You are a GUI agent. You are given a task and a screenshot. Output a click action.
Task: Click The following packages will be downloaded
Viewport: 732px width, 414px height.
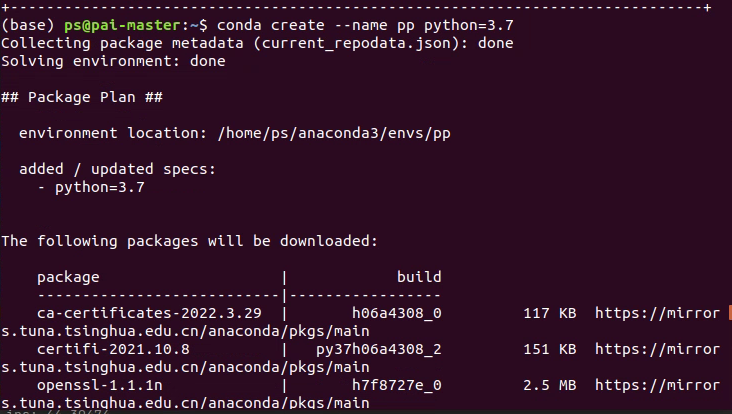(189, 241)
